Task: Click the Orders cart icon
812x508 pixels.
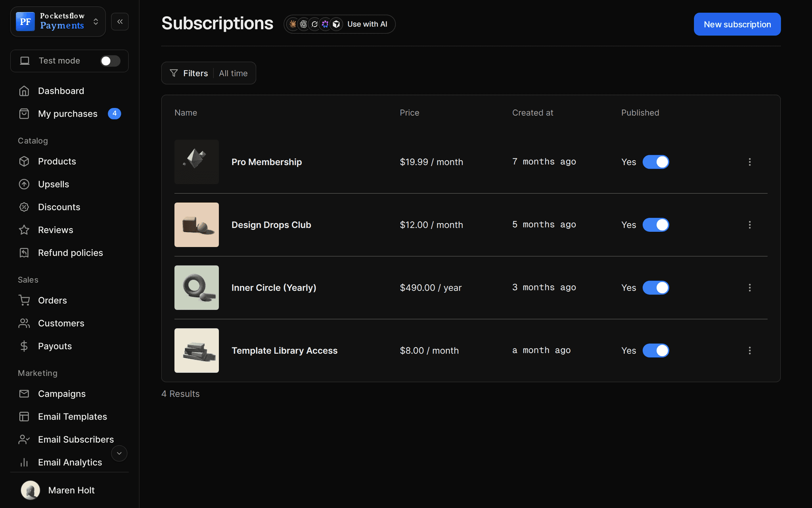Action: pos(24,300)
